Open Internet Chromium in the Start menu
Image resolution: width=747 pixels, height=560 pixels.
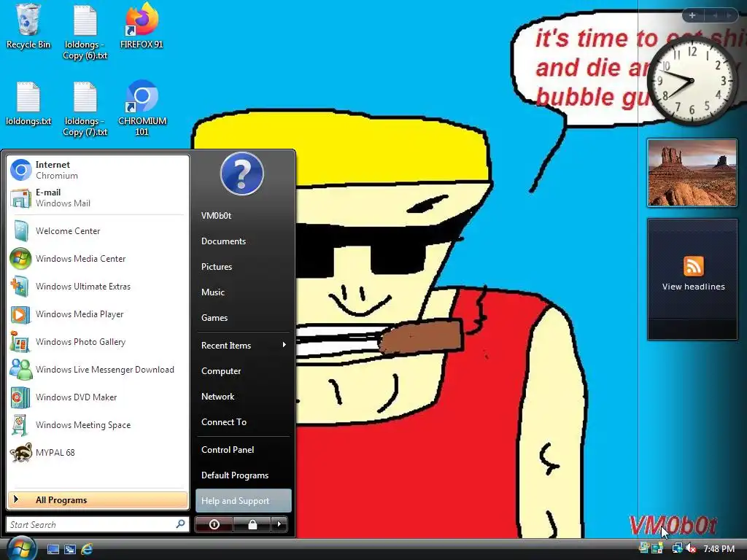(x=98, y=170)
